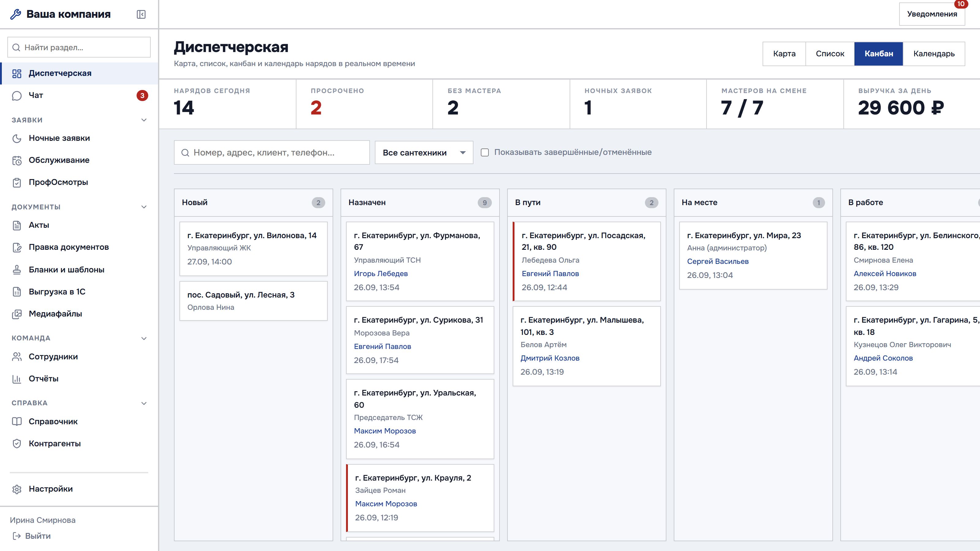Click the gear icon for Настройки
Image resolution: width=980 pixels, height=551 pixels.
tap(17, 489)
